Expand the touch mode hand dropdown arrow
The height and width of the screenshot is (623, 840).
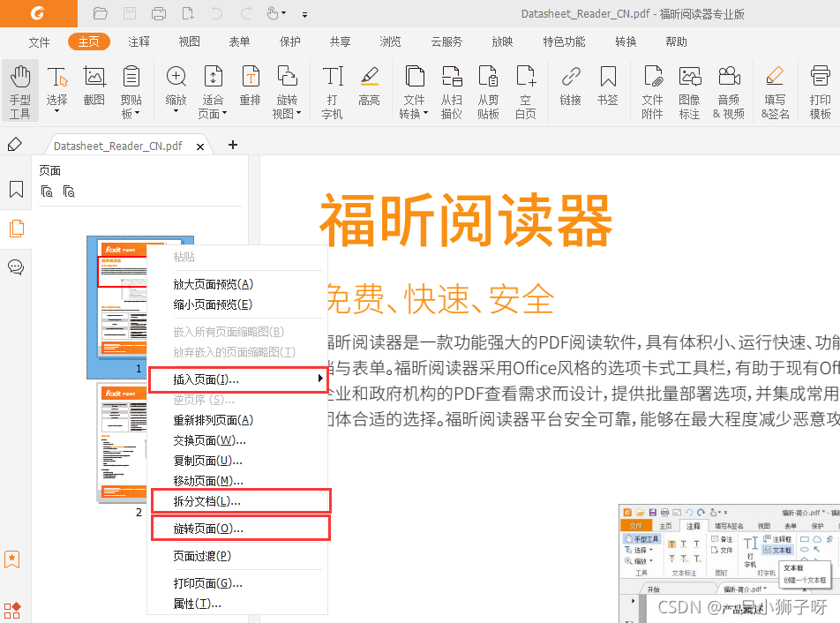click(284, 13)
